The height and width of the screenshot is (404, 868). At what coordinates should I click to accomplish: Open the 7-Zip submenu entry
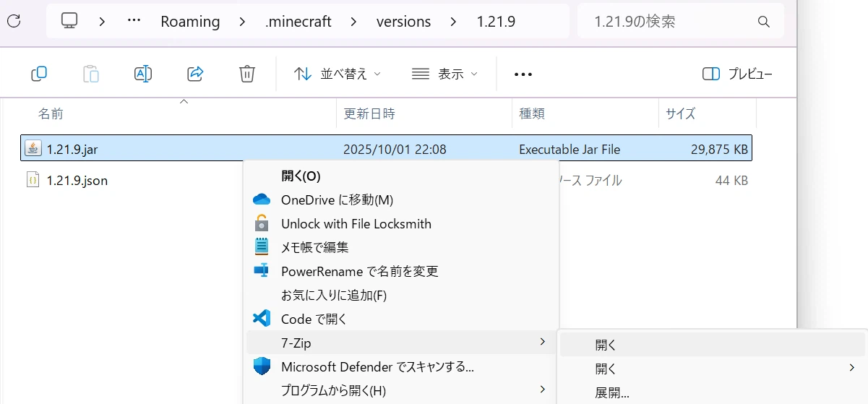tap(401, 343)
